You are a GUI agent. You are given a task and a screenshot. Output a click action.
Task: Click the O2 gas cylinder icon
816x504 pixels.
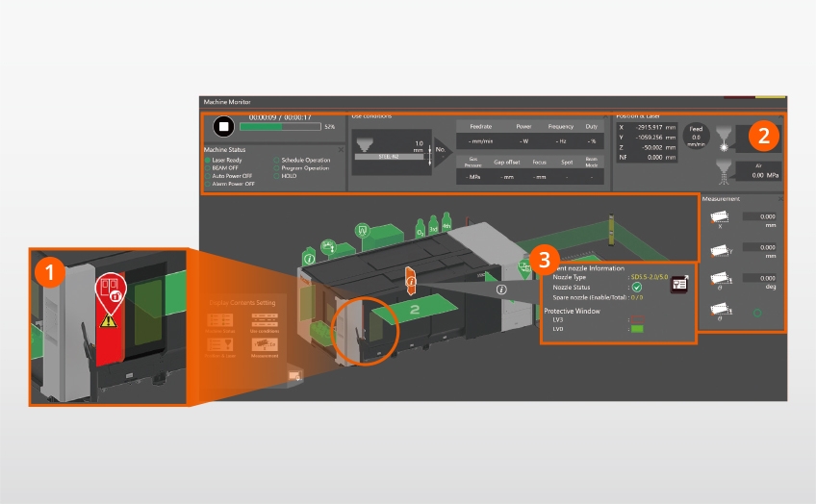pyautogui.click(x=420, y=229)
